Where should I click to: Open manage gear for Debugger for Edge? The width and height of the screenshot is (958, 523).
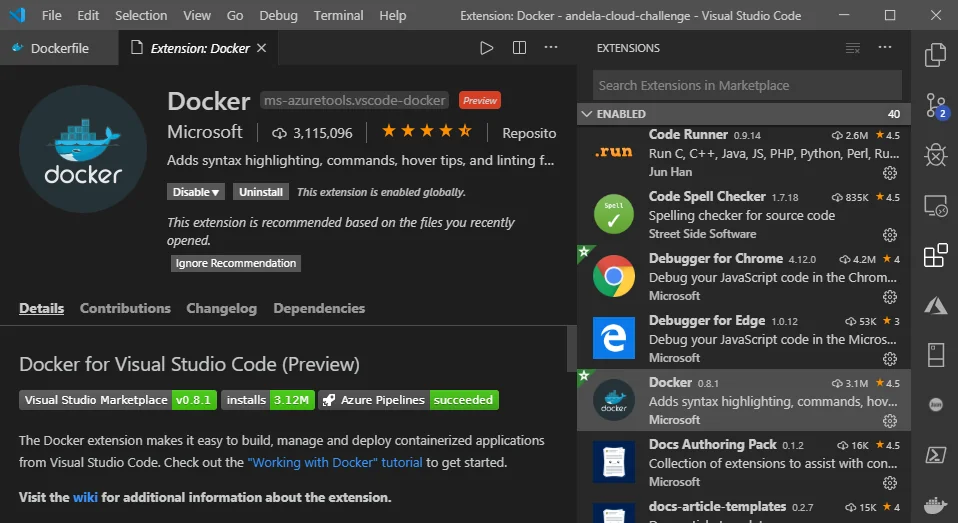click(x=890, y=359)
